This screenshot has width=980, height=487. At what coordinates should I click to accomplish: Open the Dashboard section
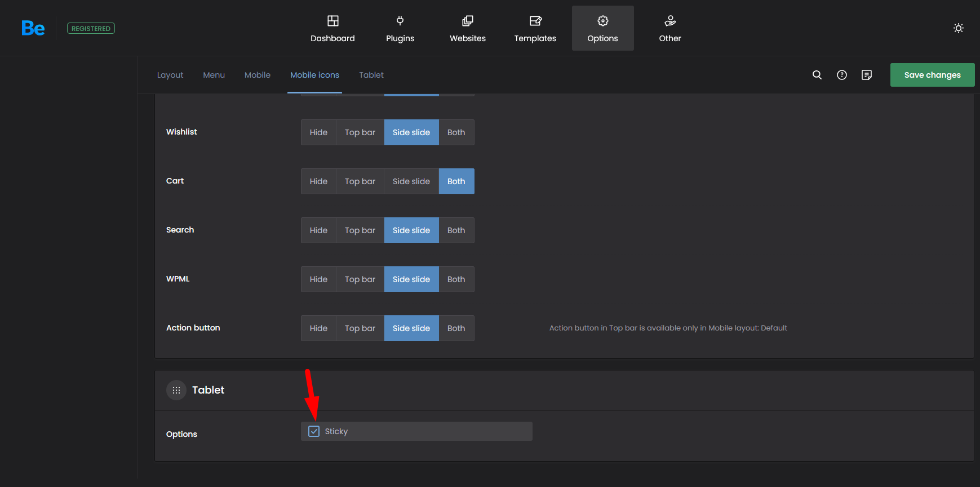coord(332,29)
